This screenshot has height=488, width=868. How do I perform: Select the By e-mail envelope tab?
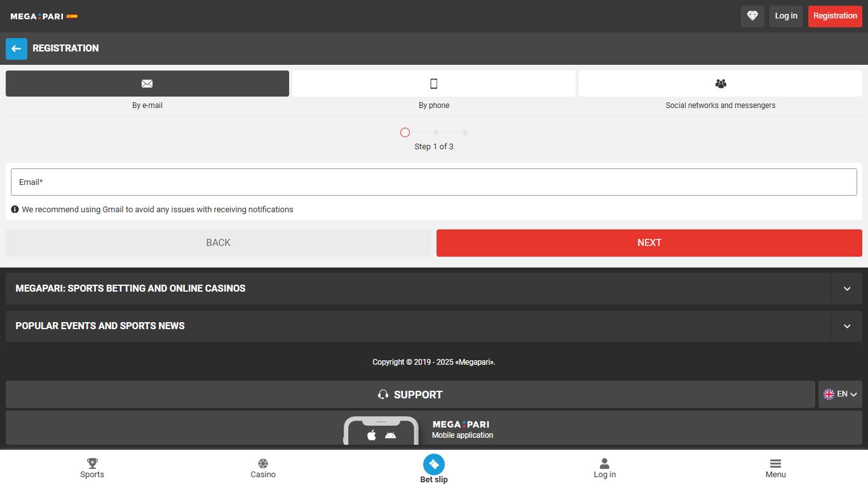click(147, 83)
